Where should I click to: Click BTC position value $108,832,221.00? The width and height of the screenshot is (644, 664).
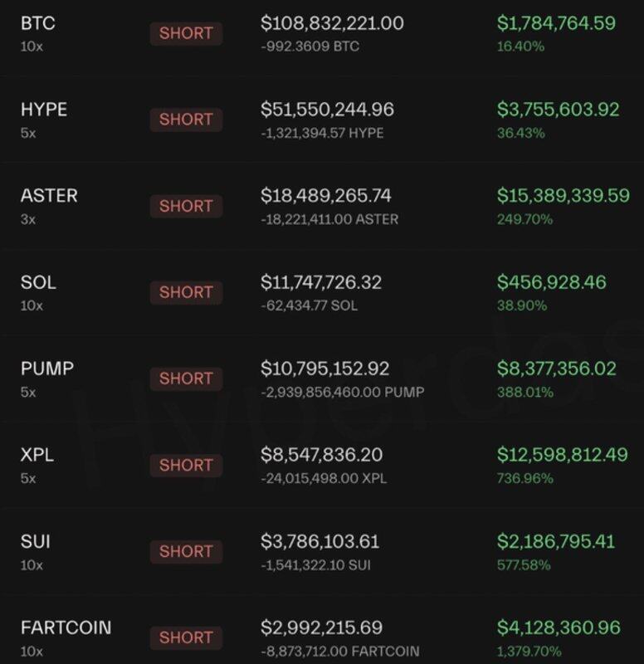click(332, 23)
